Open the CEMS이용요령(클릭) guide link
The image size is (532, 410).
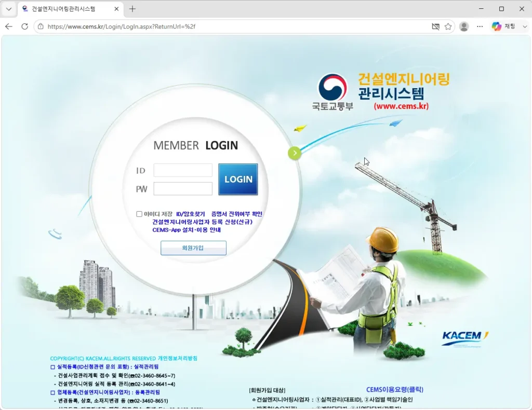coord(395,390)
